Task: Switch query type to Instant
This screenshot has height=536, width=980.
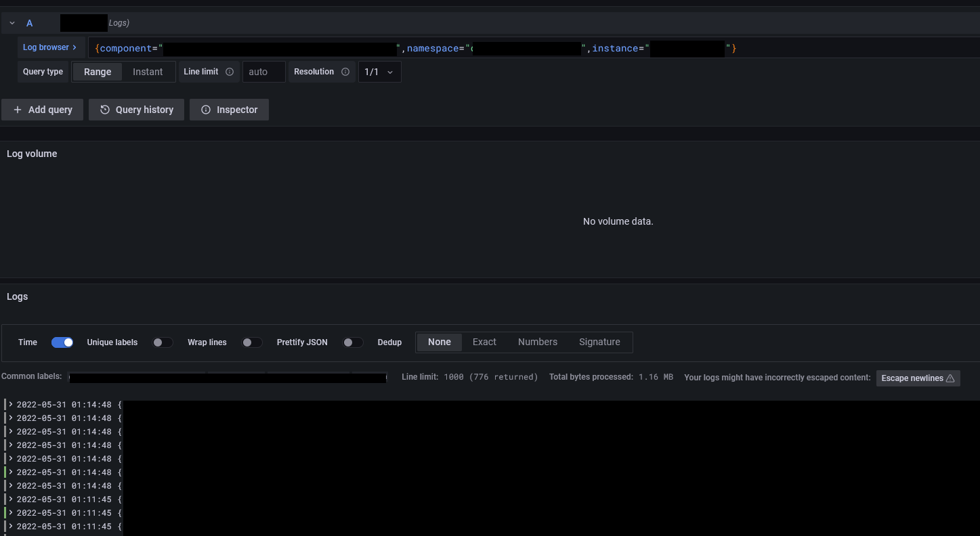Action: 148,71
